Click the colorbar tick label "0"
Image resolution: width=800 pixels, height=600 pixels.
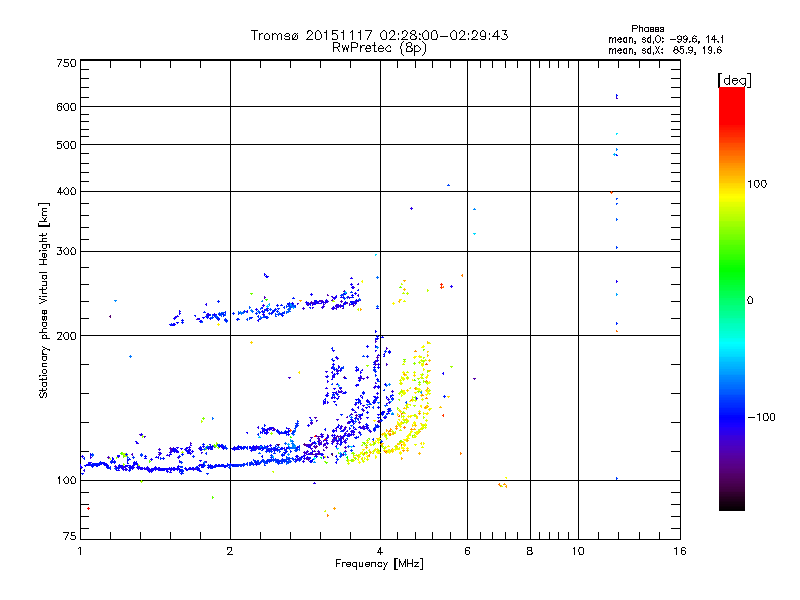750,300
